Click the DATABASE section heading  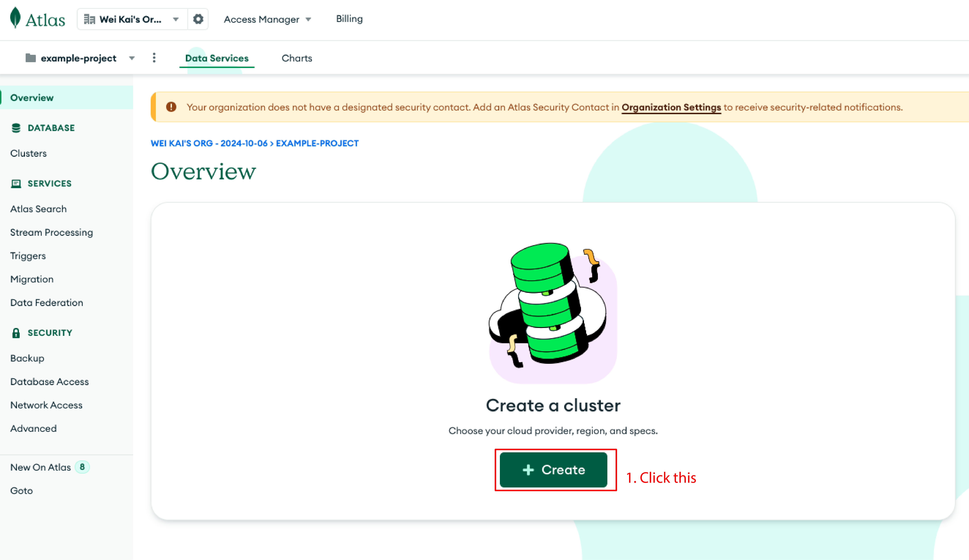pyautogui.click(x=51, y=128)
